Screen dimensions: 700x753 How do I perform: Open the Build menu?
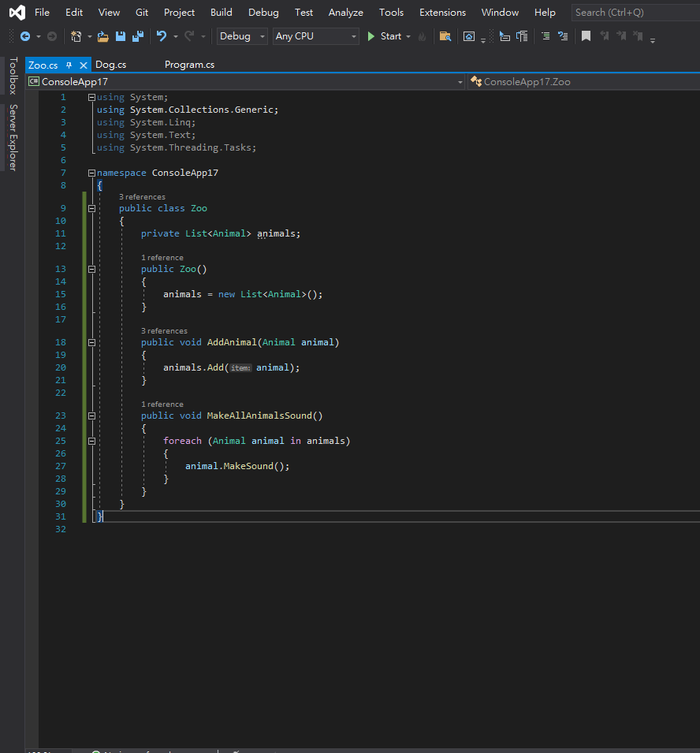[222, 13]
